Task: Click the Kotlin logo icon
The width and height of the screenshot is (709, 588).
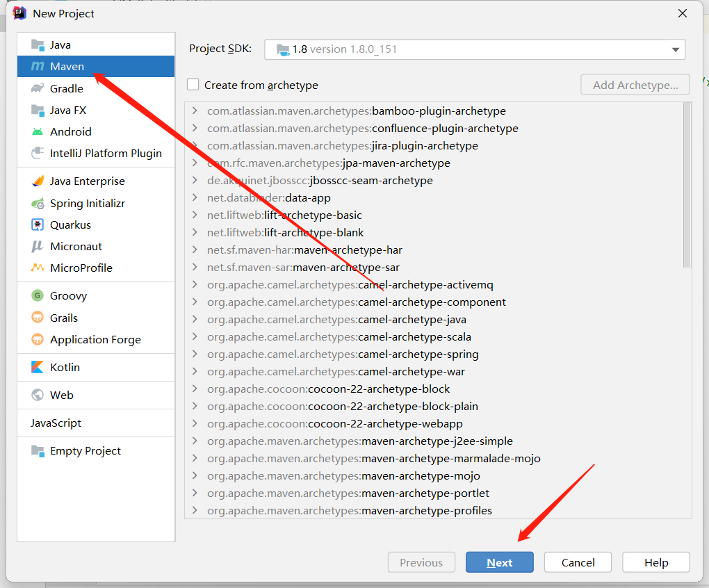Action: (38, 367)
